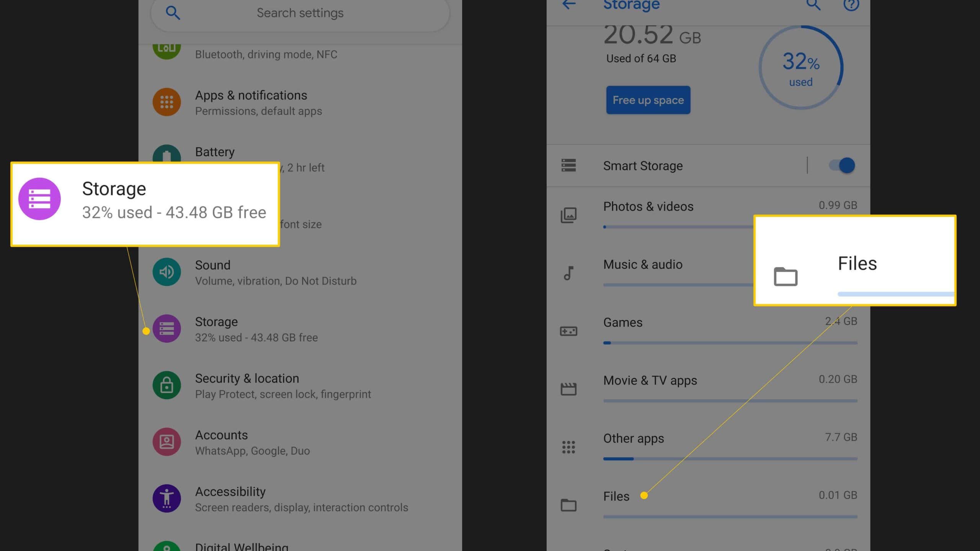Open the "Sound" settings label
The image size is (980, 551).
[213, 265]
